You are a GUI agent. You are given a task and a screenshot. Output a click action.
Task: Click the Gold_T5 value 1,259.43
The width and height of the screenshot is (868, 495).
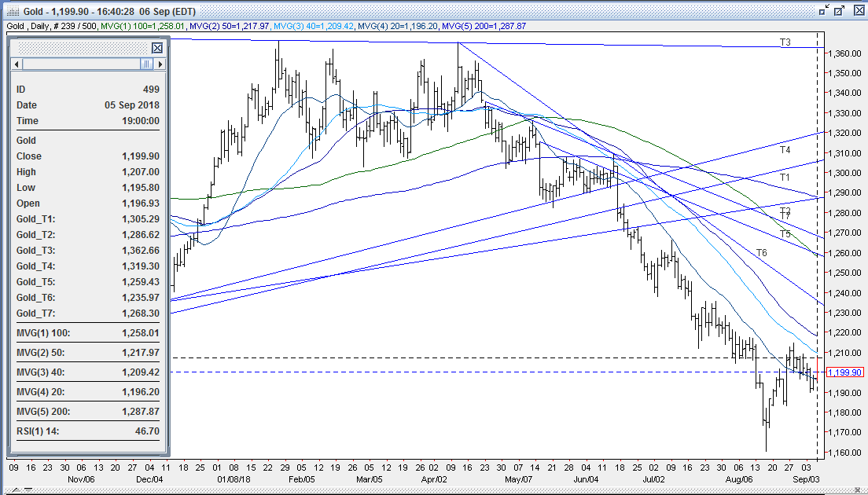tap(141, 281)
